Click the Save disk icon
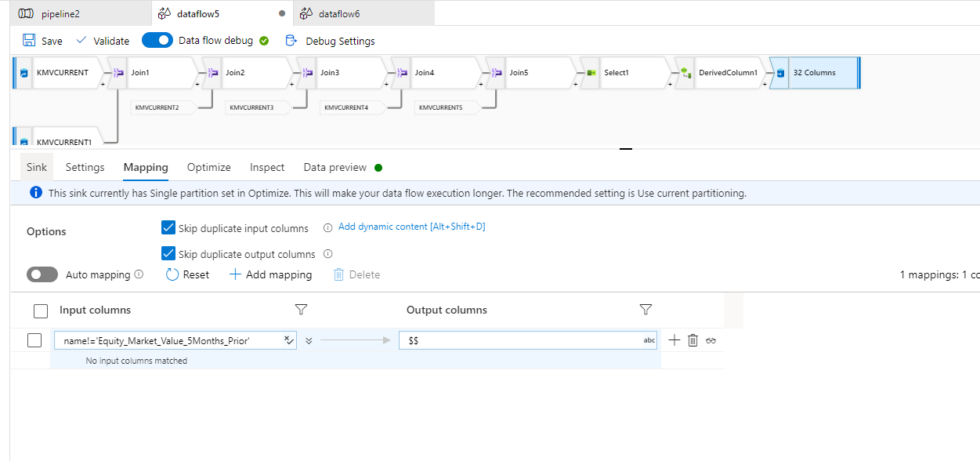980x461 pixels. click(x=29, y=41)
